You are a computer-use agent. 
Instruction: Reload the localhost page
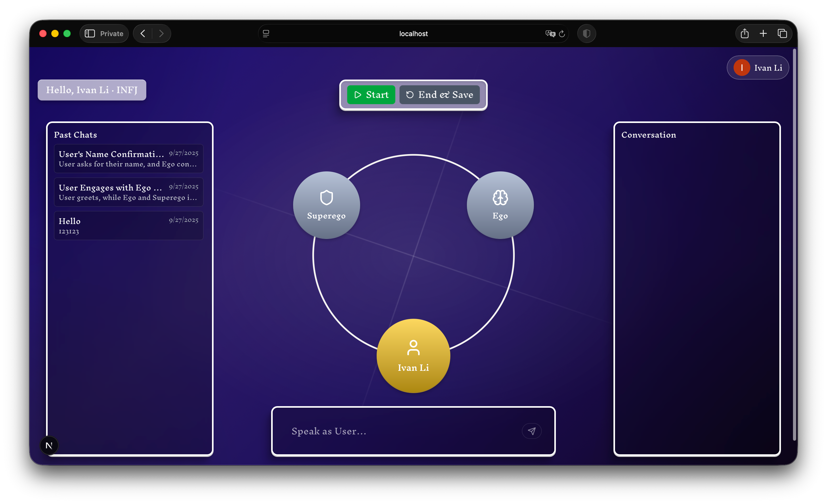(x=562, y=33)
